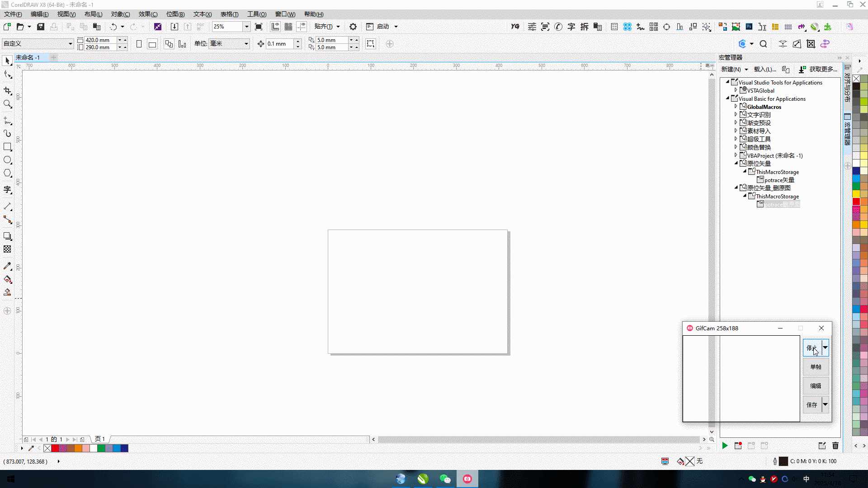Viewport: 868px width, 488px height.
Task: Toggle all pages layout button
Action: (x=169, y=44)
